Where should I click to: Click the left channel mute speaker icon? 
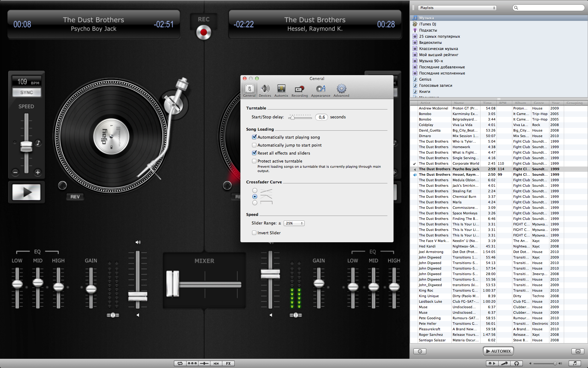tap(138, 315)
